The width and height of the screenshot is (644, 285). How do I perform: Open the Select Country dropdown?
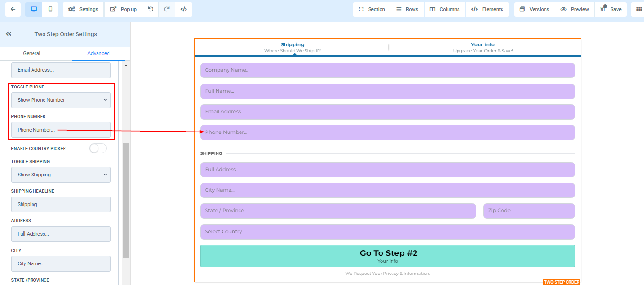388,232
